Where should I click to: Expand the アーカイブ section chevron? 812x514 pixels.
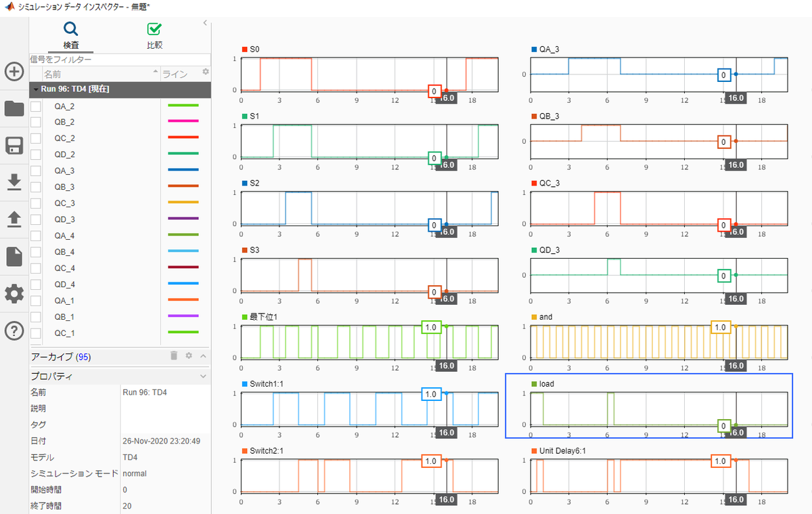point(203,356)
